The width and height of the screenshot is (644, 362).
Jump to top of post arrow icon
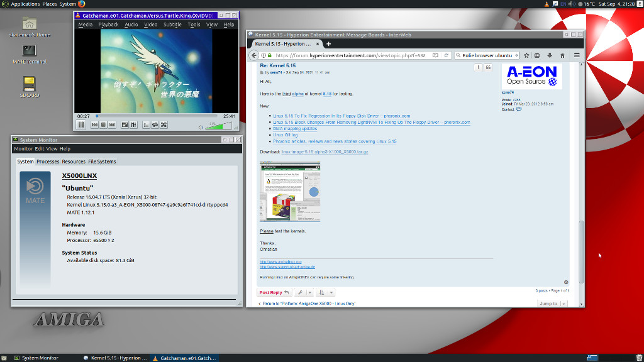pyautogui.click(x=566, y=282)
